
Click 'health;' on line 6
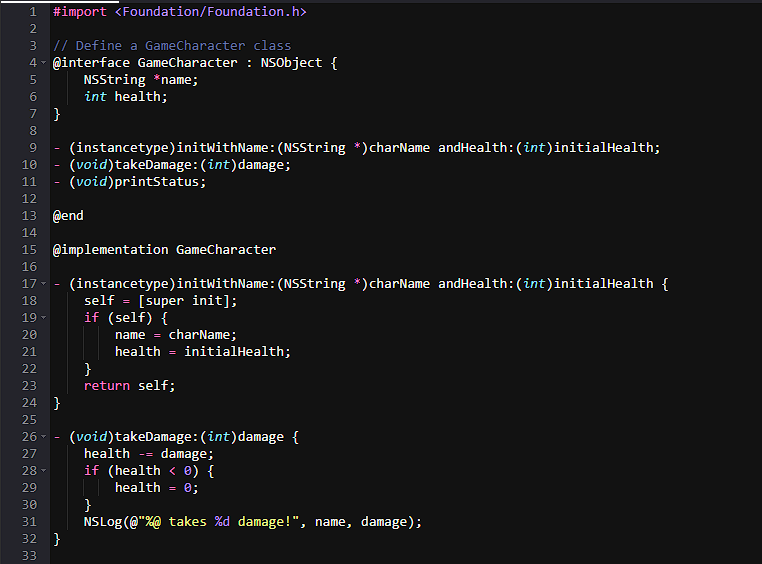coord(141,97)
